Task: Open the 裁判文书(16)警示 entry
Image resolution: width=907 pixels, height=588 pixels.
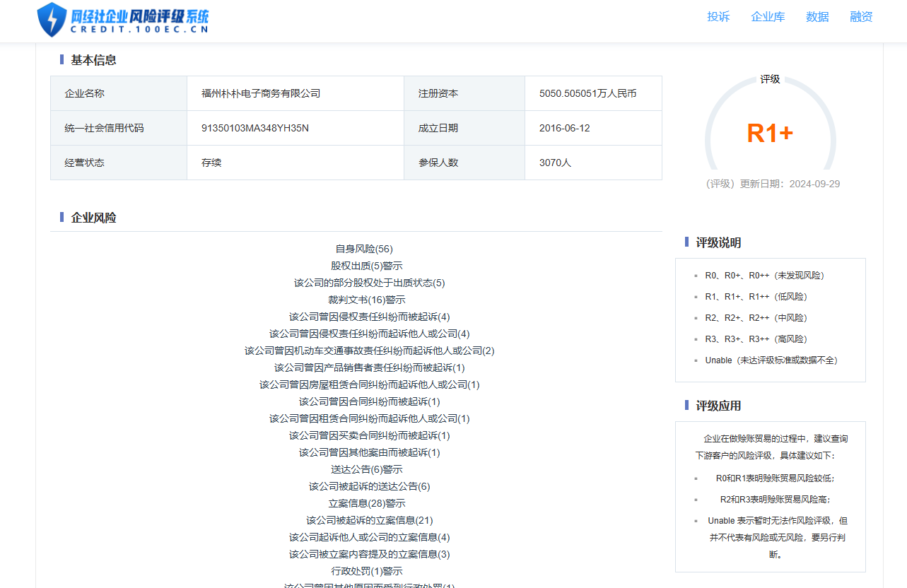Action: [x=367, y=300]
